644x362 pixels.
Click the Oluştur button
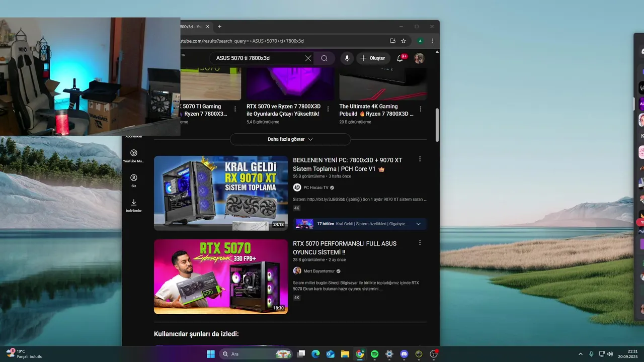[373, 58]
